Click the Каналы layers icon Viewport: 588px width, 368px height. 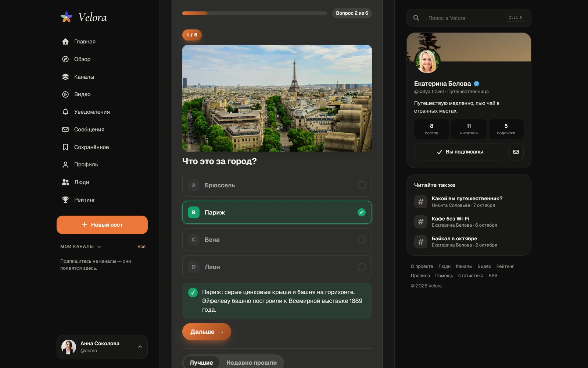[65, 77]
